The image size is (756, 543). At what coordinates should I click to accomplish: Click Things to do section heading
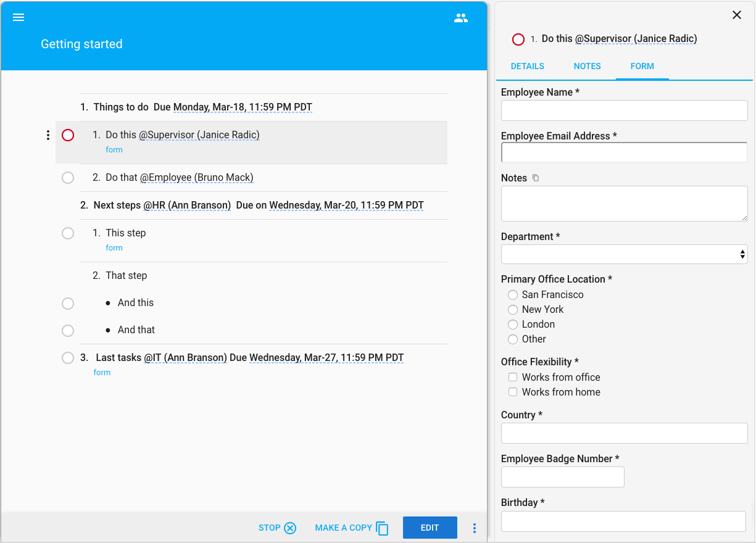point(121,107)
